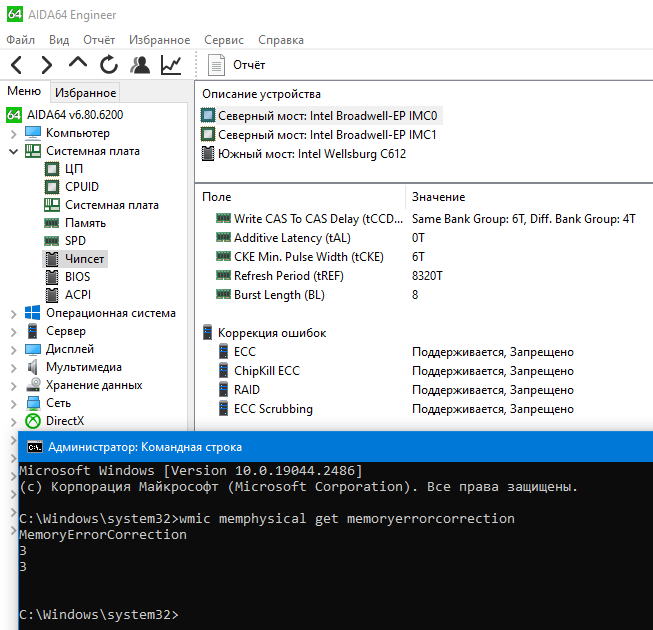Click the Южный мост Wellsburg C612 chip icon
Image resolution: width=653 pixels, height=630 pixels.
(208, 154)
